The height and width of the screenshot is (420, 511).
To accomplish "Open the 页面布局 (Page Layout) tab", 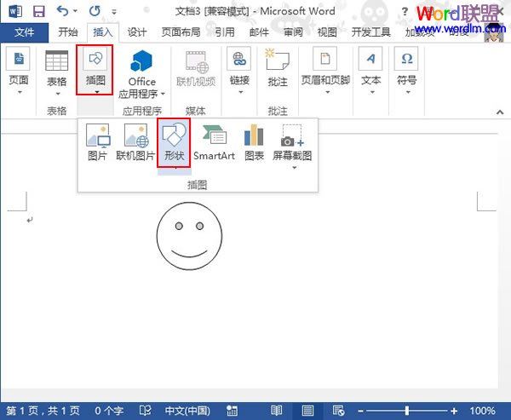I will point(180,32).
